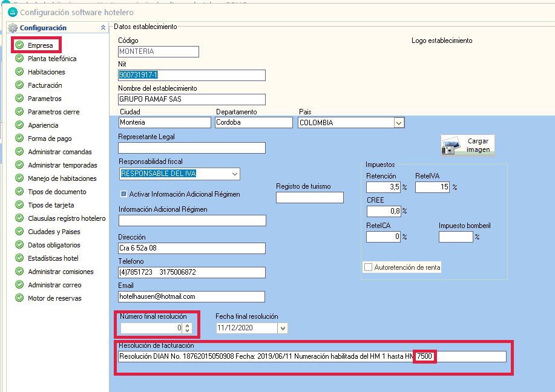Viewport: 555px width, 392px height.
Task: Open Planta telefónica in the sidebar
Action: (x=52, y=59)
